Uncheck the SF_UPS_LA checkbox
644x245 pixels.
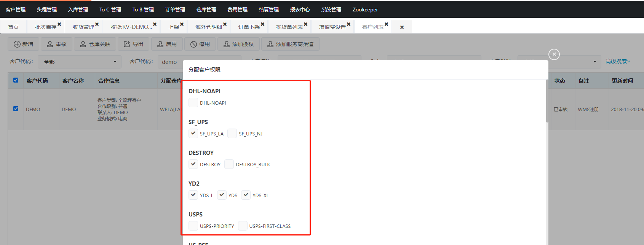click(x=193, y=133)
